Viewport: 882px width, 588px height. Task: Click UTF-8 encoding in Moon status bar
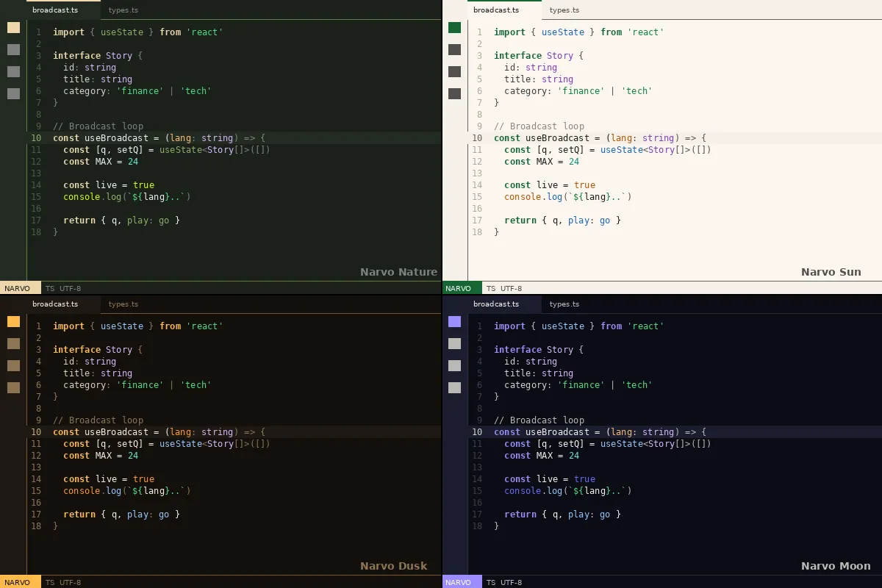point(512,583)
